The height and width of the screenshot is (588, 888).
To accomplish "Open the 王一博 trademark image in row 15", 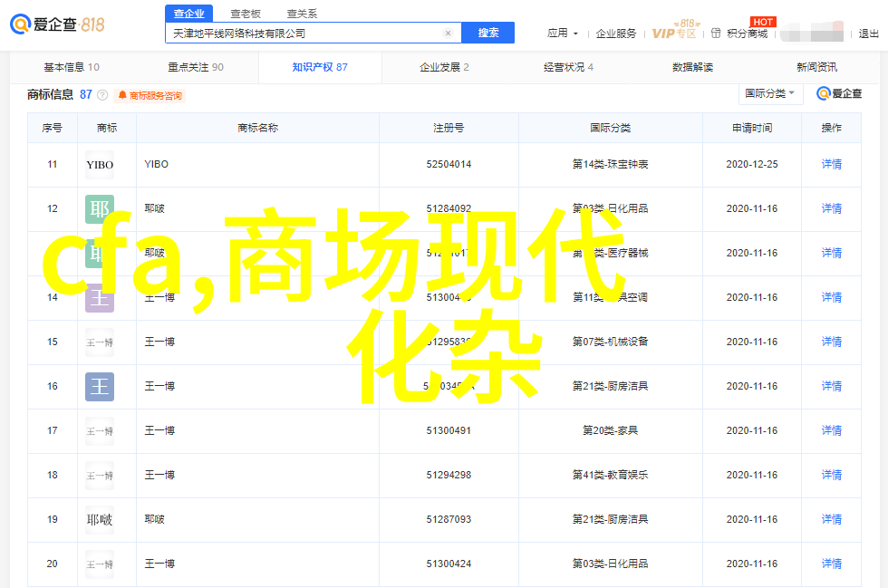I will (x=100, y=342).
